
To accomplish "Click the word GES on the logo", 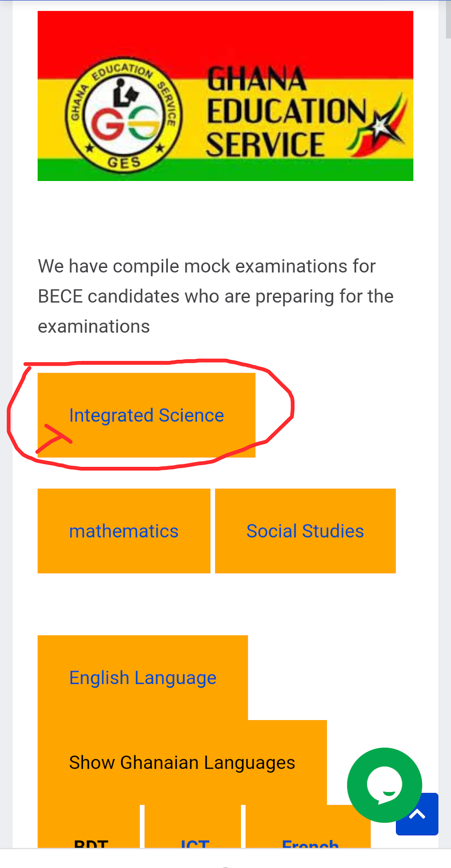I will (x=124, y=162).
